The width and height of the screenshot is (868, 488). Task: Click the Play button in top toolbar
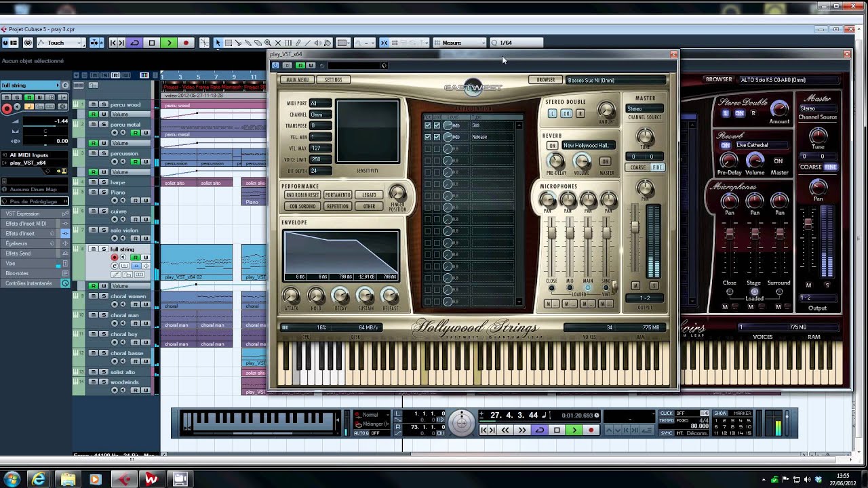tap(169, 43)
